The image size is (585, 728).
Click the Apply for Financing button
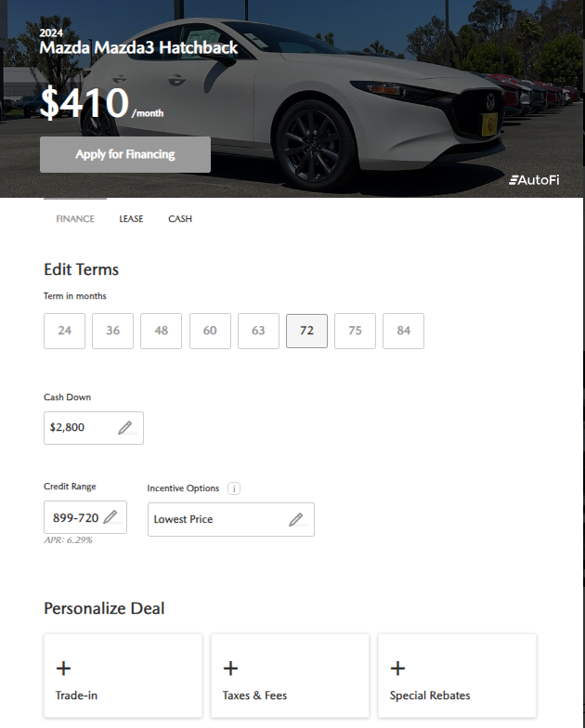click(125, 154)
